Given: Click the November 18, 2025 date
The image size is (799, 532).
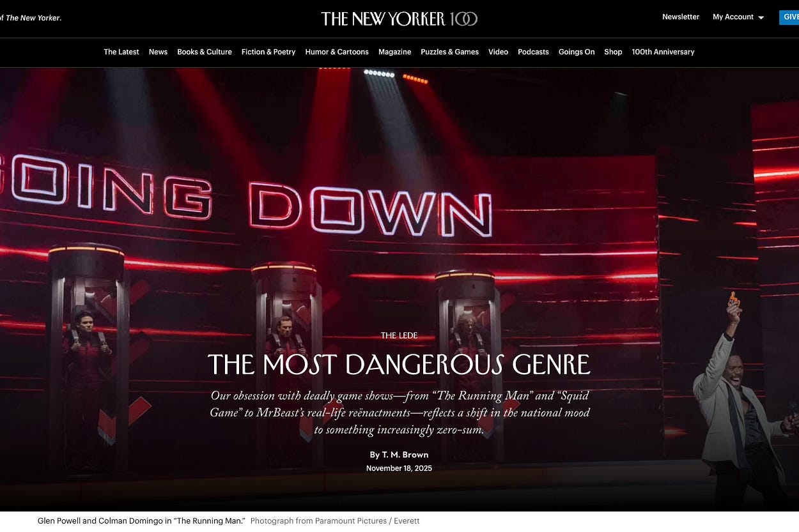Looking at the screenshot, I should [399, 468].
